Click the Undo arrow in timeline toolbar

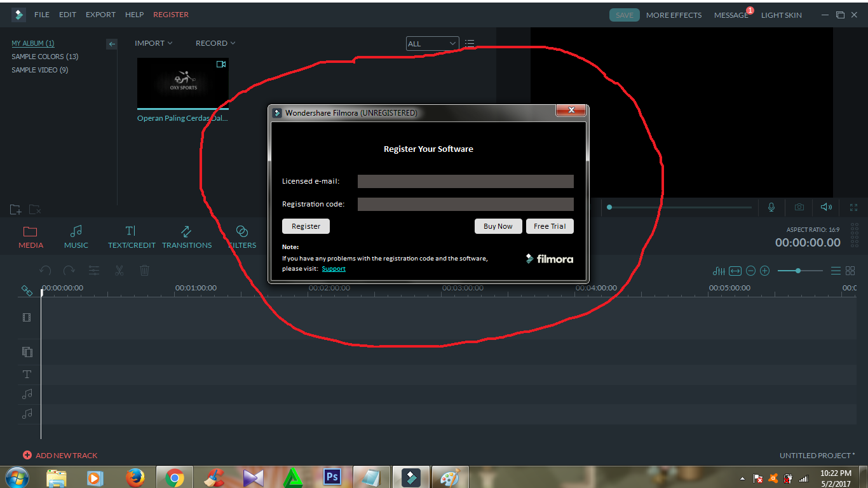click(44, 271)
